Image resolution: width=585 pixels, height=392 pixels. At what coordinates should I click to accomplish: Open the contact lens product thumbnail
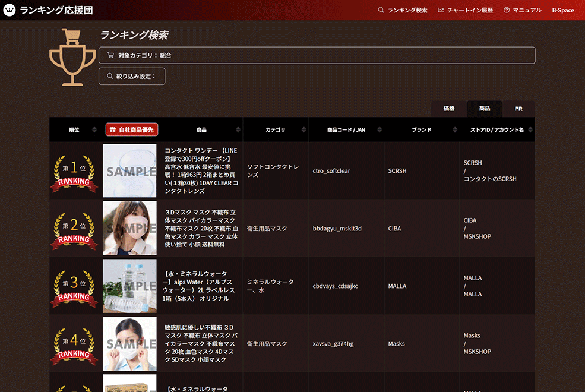[x=129, y=170]
